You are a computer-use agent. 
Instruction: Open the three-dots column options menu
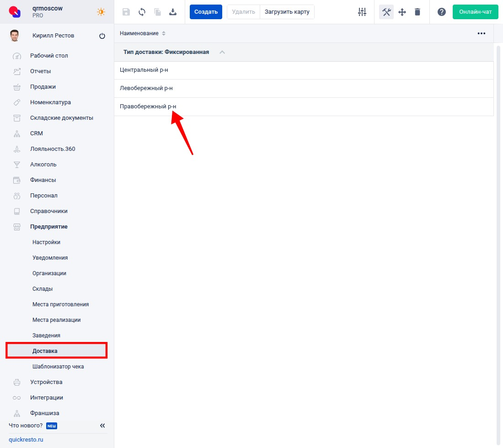point(481,33)
